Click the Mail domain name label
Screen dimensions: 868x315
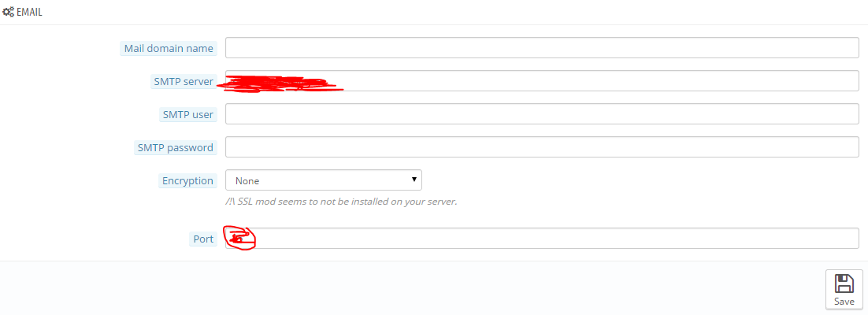click(x=169, y=48)
